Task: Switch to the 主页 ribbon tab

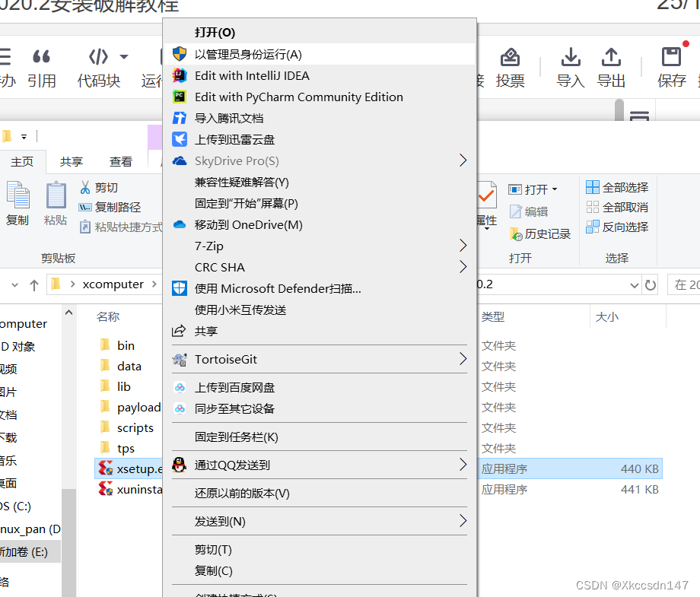Action: click(22, 161)
